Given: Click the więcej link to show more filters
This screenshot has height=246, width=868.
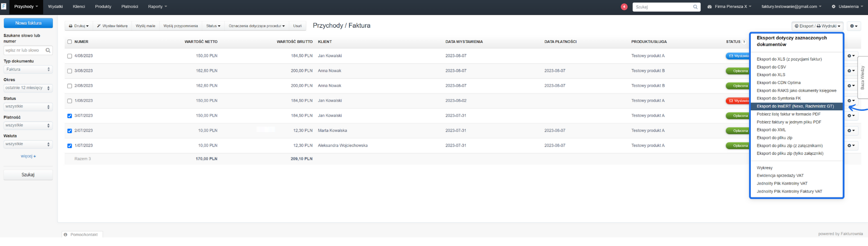Looking at the screenshot, I should (28, 156).
